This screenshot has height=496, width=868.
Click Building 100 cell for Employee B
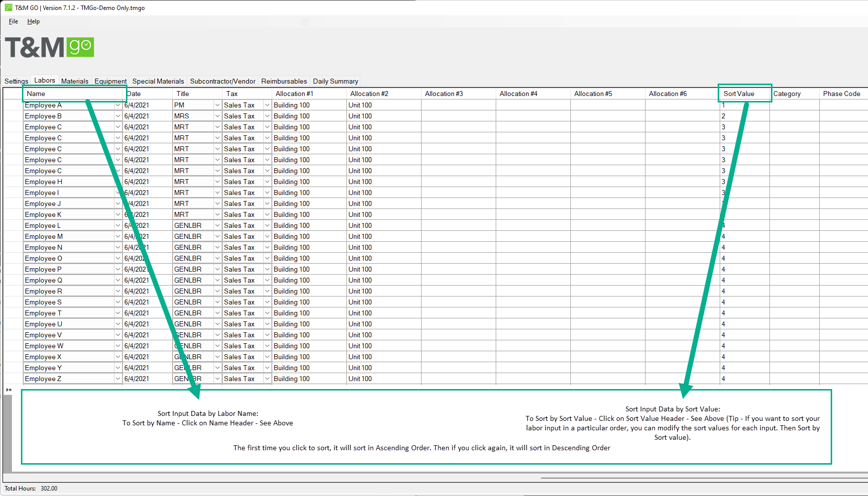point(309,116)
